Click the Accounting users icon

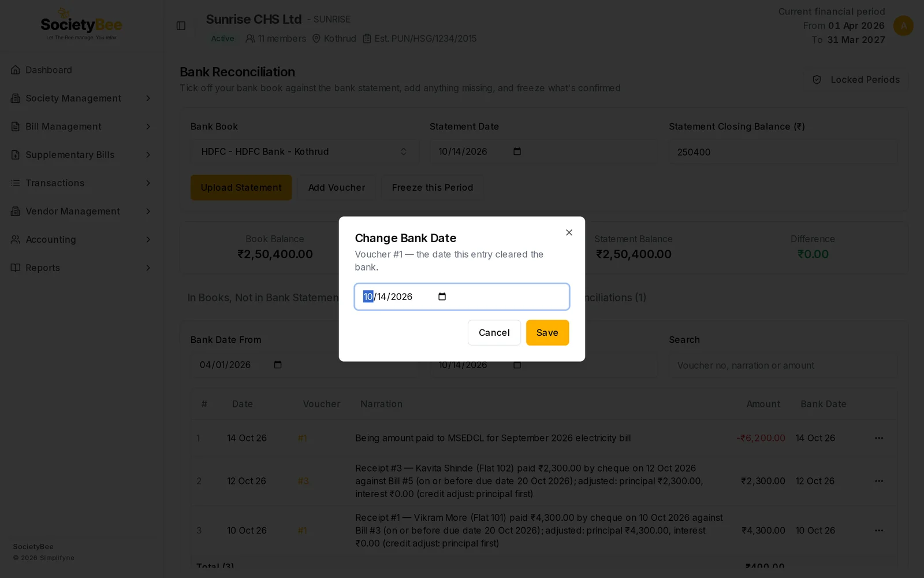click(16, 239)
